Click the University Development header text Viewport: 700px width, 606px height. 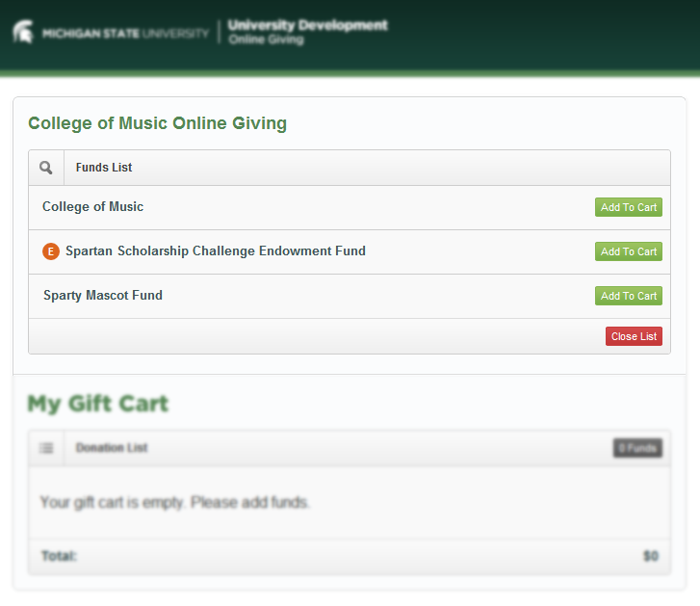click(307, 25)
